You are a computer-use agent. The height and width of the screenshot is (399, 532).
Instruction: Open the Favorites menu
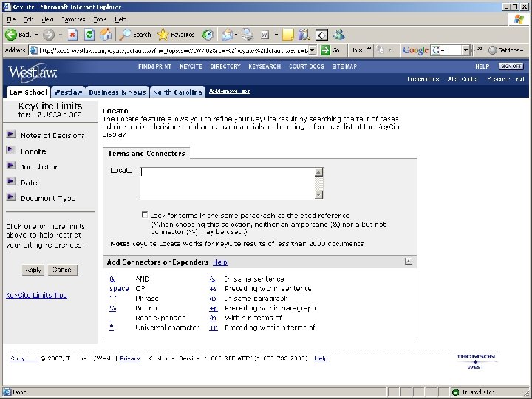click(x=73, y=20)
